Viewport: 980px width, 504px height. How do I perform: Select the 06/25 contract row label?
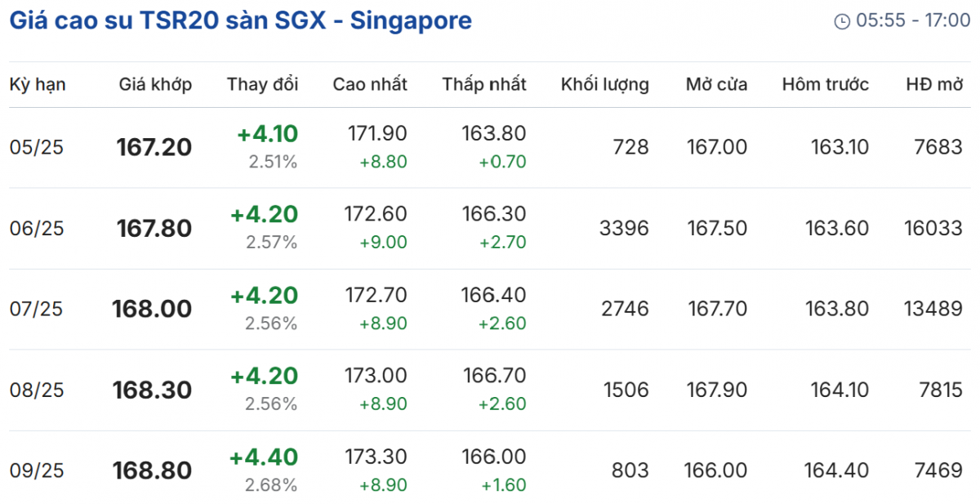pos(37,229)
